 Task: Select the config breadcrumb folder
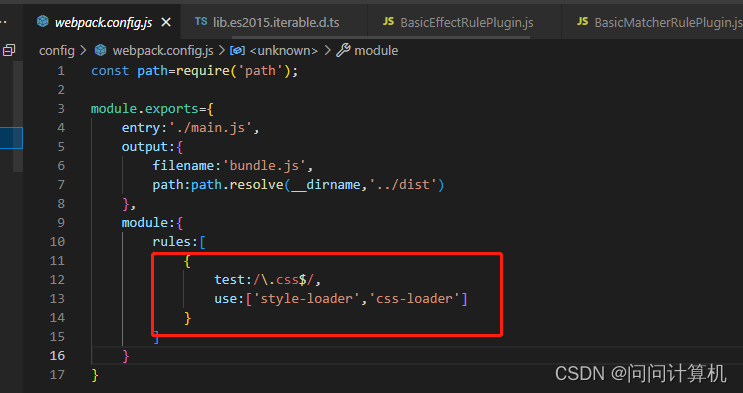57,50
